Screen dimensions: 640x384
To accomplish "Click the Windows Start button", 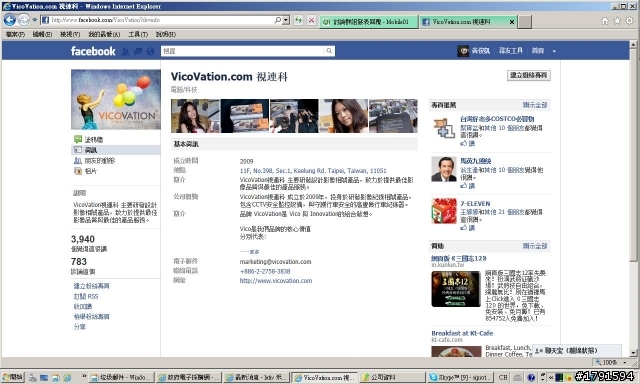I will [x=12, y=377].
